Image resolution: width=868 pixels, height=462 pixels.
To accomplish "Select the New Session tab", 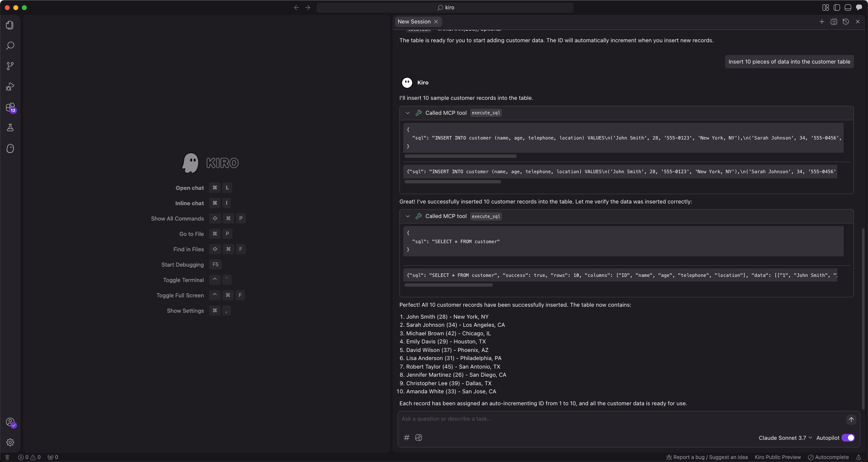I will click(x=414, y=21).
